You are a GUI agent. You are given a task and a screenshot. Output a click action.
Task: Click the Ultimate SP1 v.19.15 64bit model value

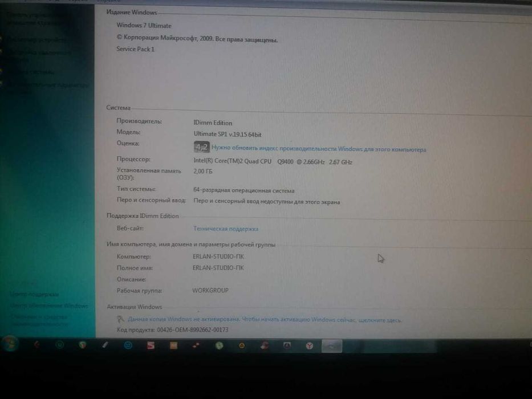coord(228,134)
